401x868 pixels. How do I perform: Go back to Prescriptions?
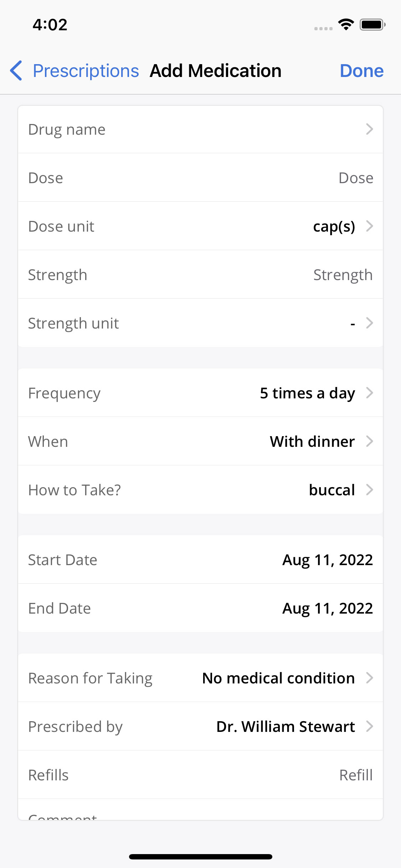(86, 71)
